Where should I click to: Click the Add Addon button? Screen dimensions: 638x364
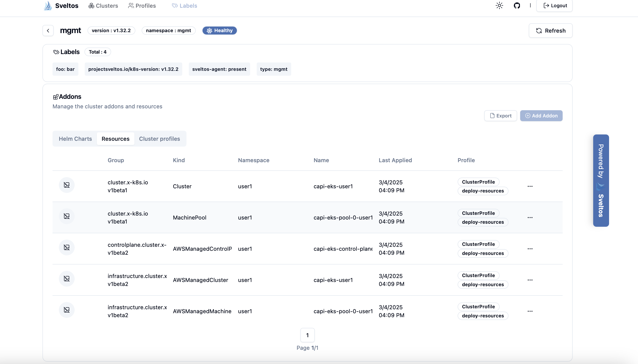tap(542, 116)
